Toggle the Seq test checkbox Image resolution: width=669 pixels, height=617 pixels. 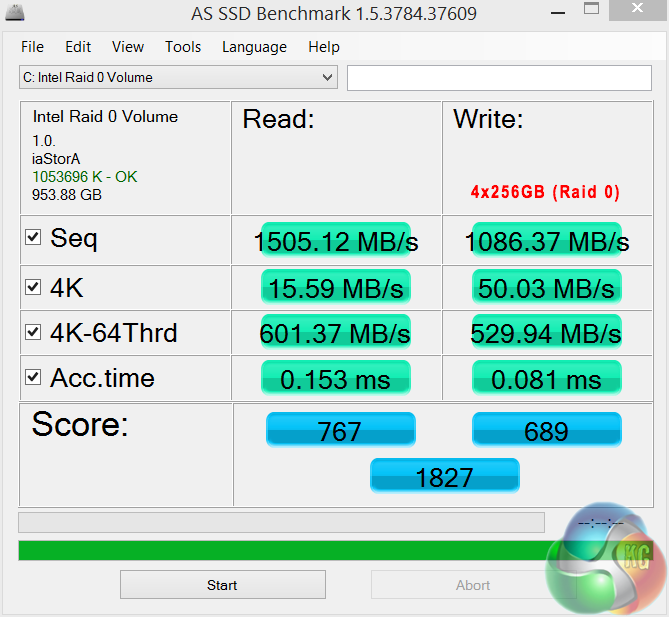click(33, 237)
